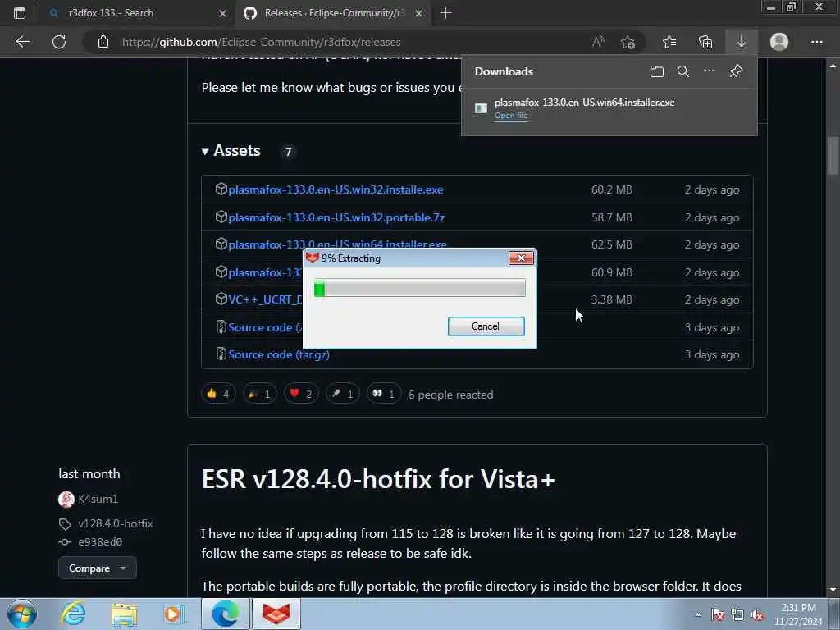Close the 9% Extracting dialog

(521, 258)
